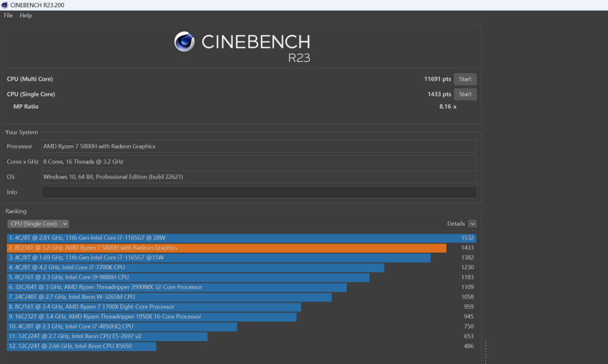Select the Threadripper 1950X ranking row
This screenshot has height=364, width=608.
pyautogui.click(x=242, y=317)
